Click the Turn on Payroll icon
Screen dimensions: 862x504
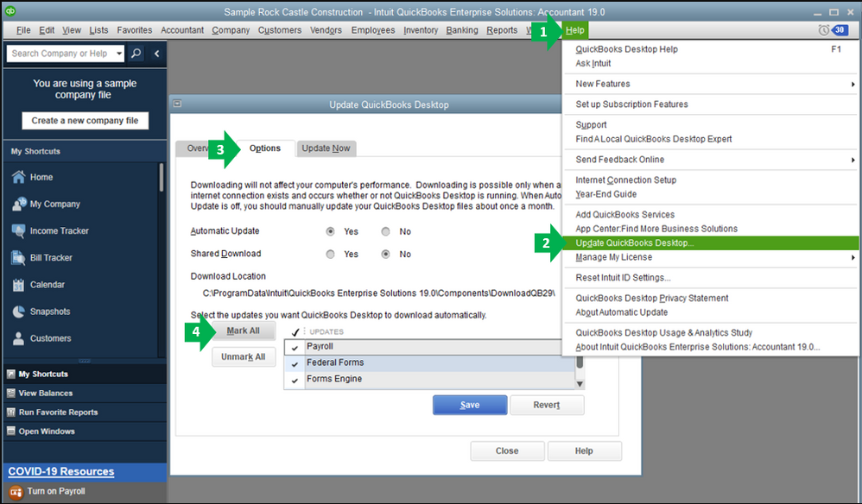(x=16, y=491)
